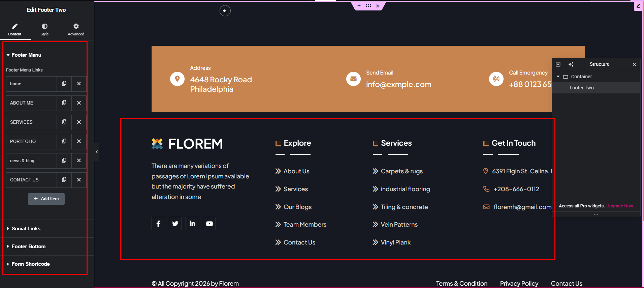Click the Upgrade Now link

(x=619, y=206)
